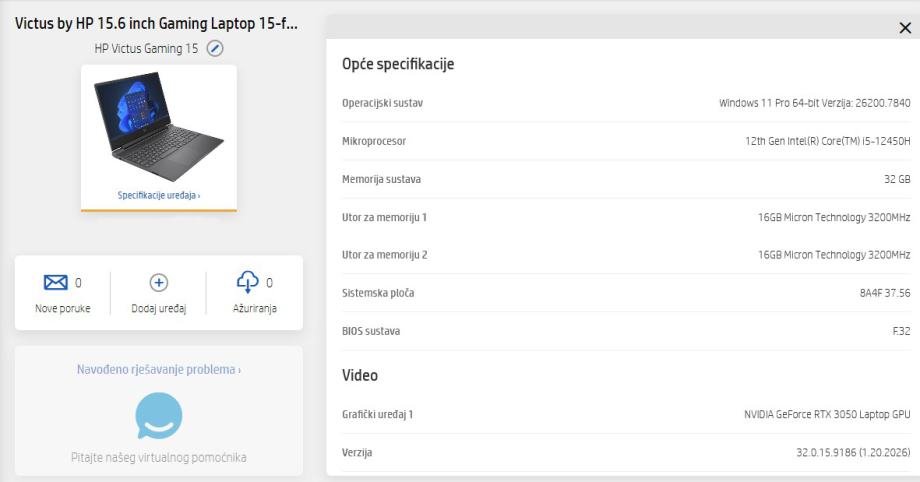
Task: Click the HP Victus Gaming 15 name
Action: [x=146, y=49]
